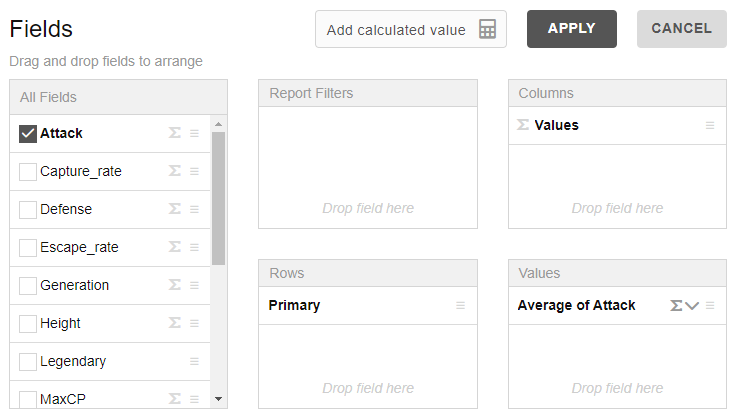Click the sigma icon next to Attack field
Screen dimensions: 736x417
coord(175,133)
